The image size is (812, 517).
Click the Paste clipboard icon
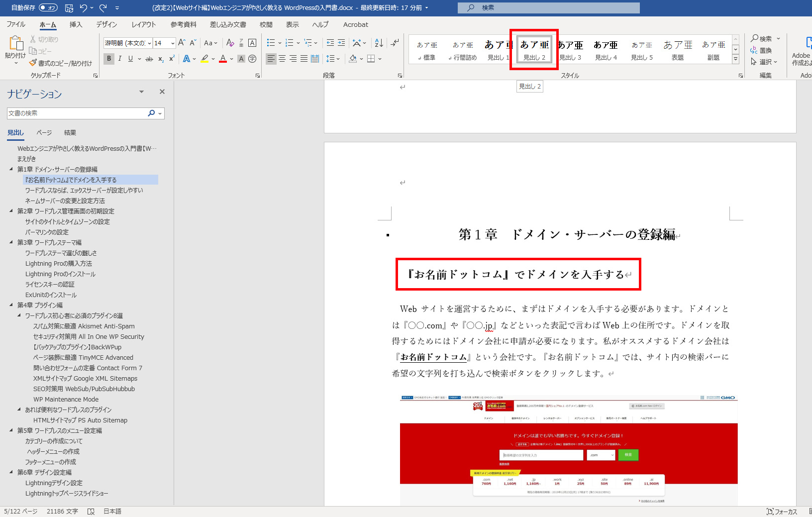click(x=16, y=43)
